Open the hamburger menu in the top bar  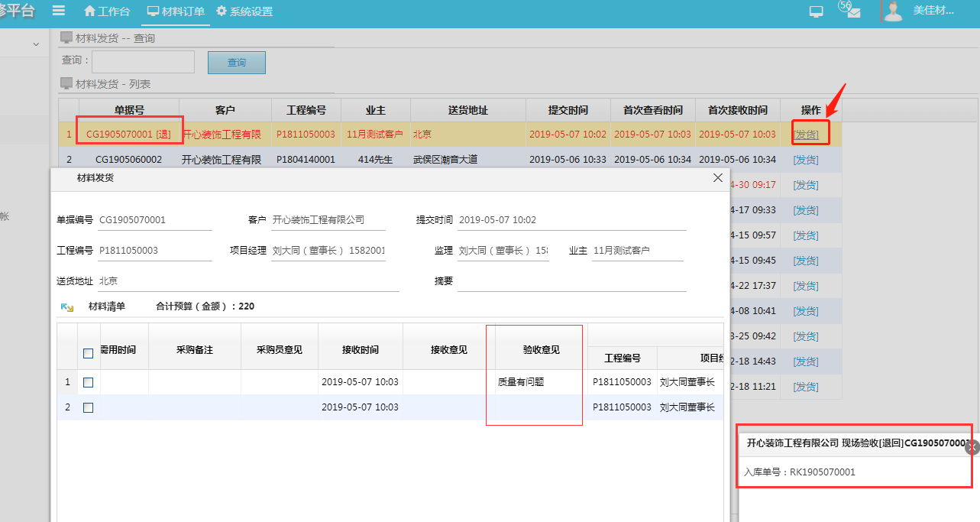59,11
